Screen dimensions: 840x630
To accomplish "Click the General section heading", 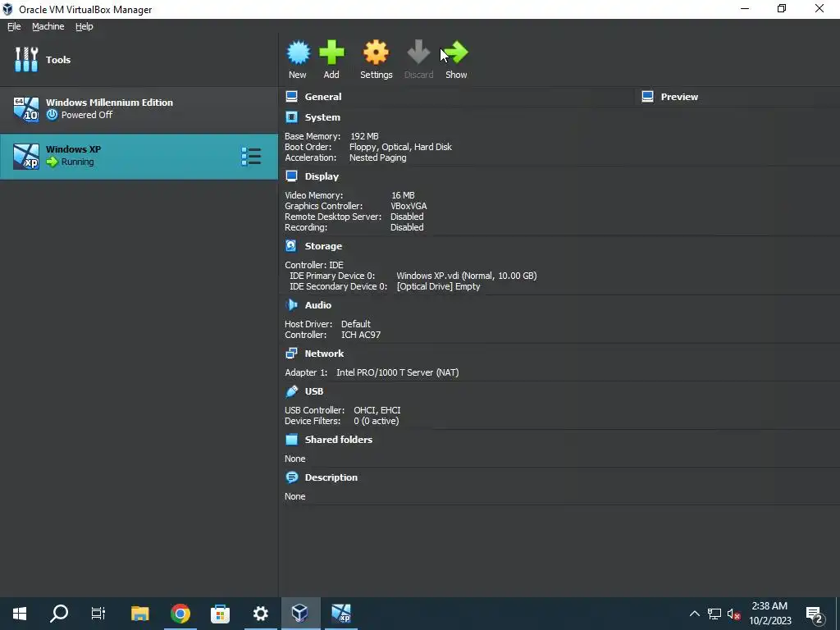I will point(323,97).
